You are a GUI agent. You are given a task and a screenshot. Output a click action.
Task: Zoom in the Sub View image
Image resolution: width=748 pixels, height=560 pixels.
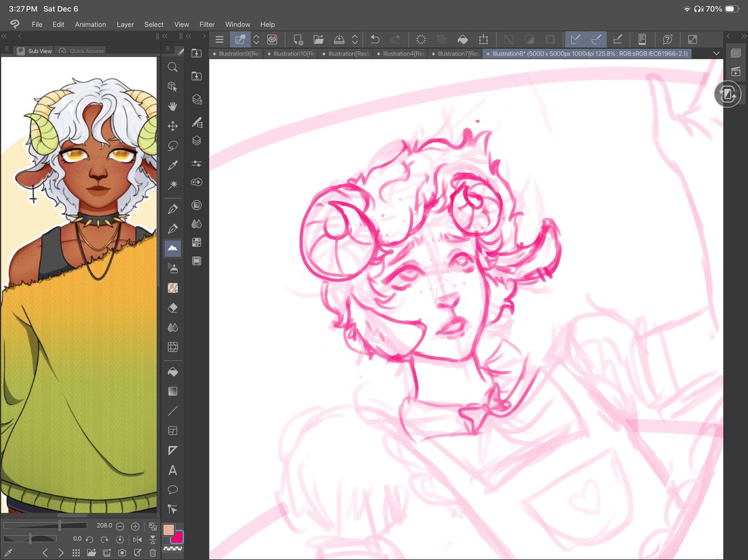[x=135, y=526]
